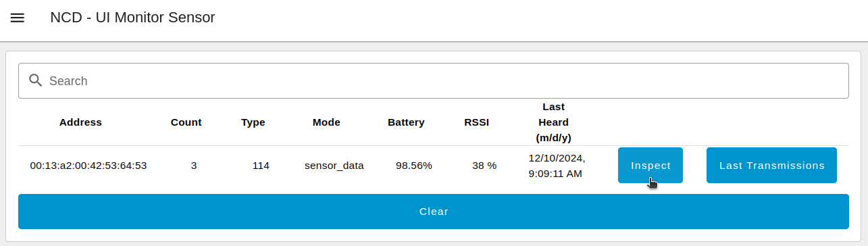Click the magnifier search icon
Screen dimensions: 868x246
tap(36, 80)
